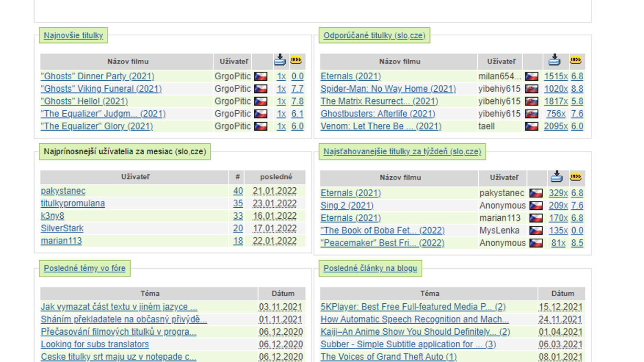Click the count 33 next to k3ny8
This screenshot has height=362, width=644.
[238, 216]
